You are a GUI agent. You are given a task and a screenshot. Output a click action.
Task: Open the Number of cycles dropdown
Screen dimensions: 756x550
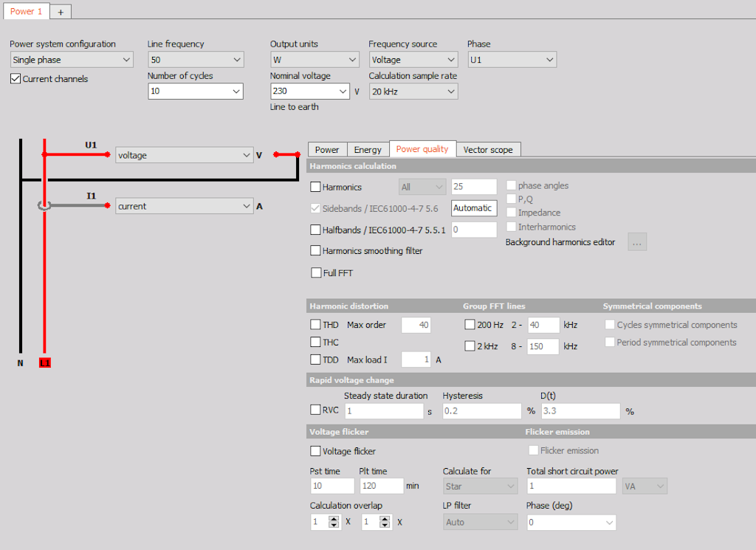coord(195,91)
